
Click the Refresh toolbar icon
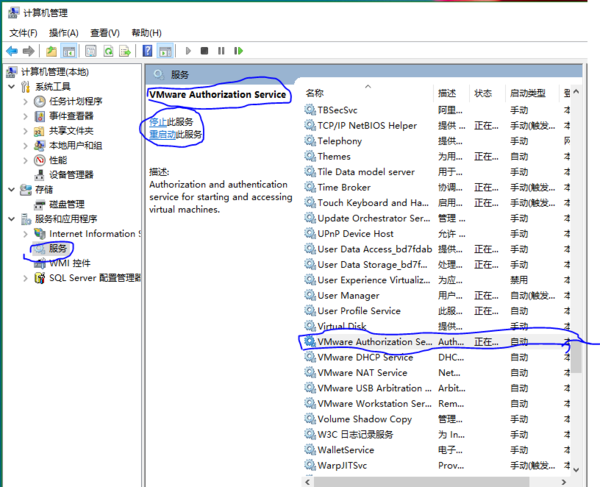click(108, 51)
